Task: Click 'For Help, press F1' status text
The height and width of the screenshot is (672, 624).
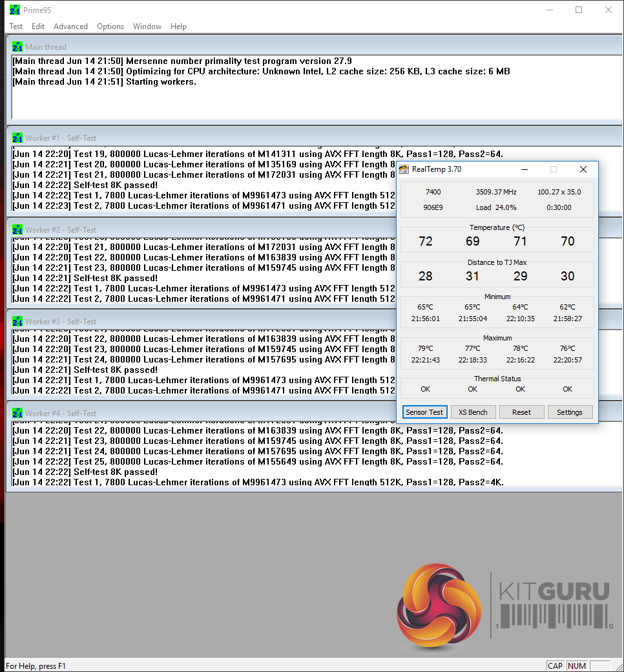Action: [x=36, y=666]
